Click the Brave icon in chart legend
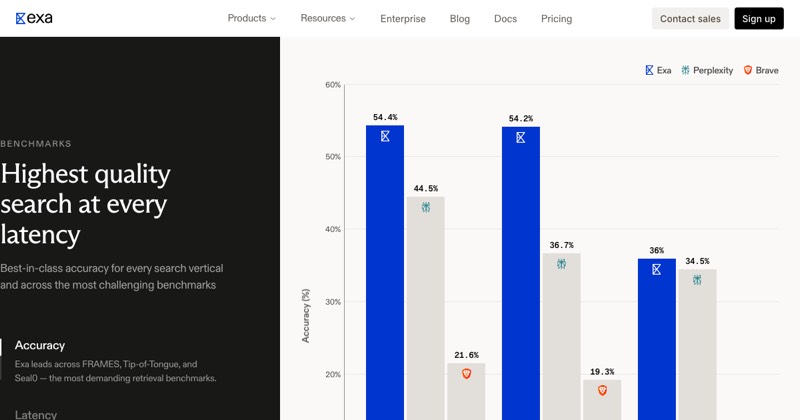This screenshot has width=800, height=420. coord(747,70)
